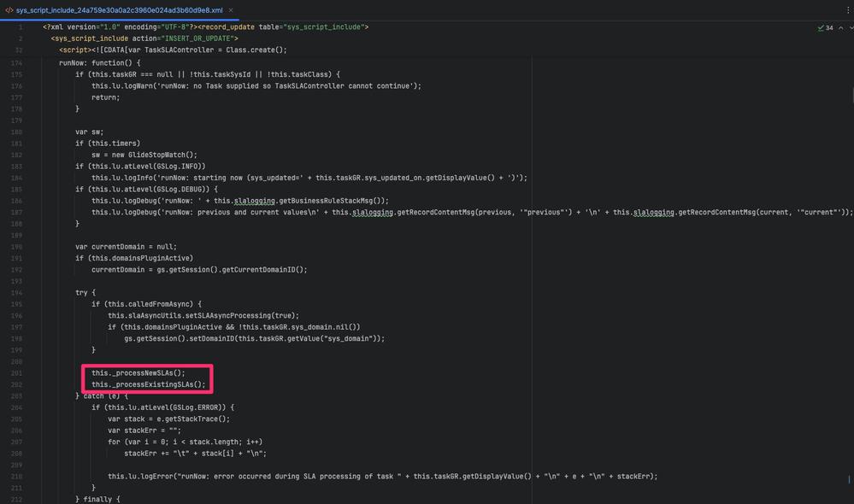The height and width of the screenshot is (504, 854).
Task: Click the XML file icon on the tab
Action: tap(9, 10)
